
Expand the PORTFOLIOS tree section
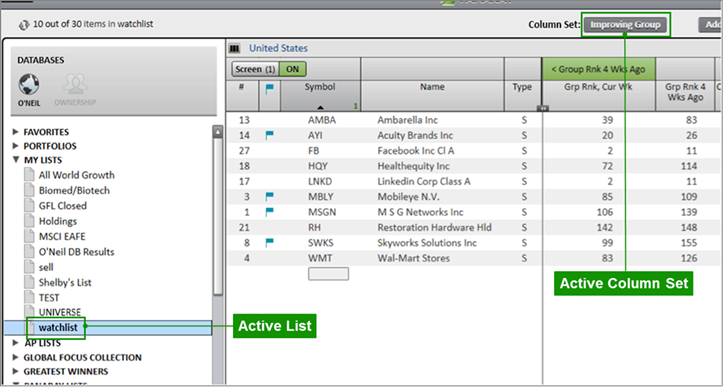16,146
